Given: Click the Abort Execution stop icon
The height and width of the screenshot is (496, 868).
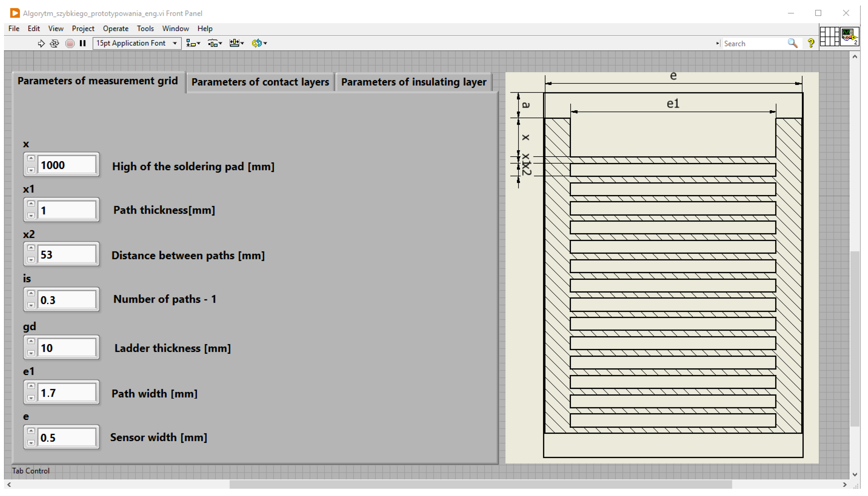Looking at the screenshot, I should tap(70, 43).
